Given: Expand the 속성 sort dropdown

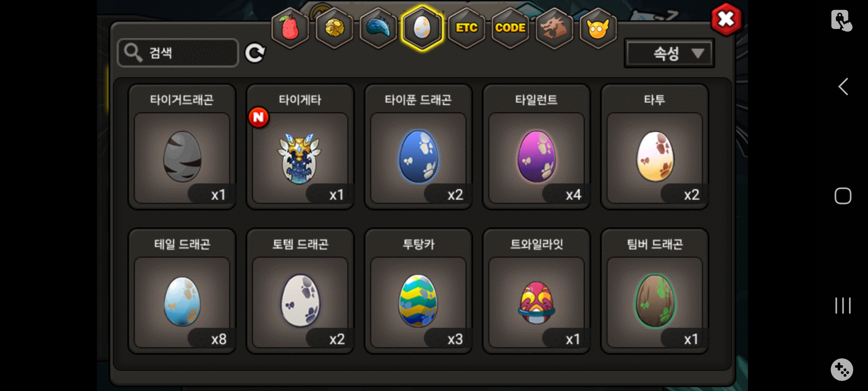Looking at the screenshot, I should pyautogui.click(x=669, y=54).
